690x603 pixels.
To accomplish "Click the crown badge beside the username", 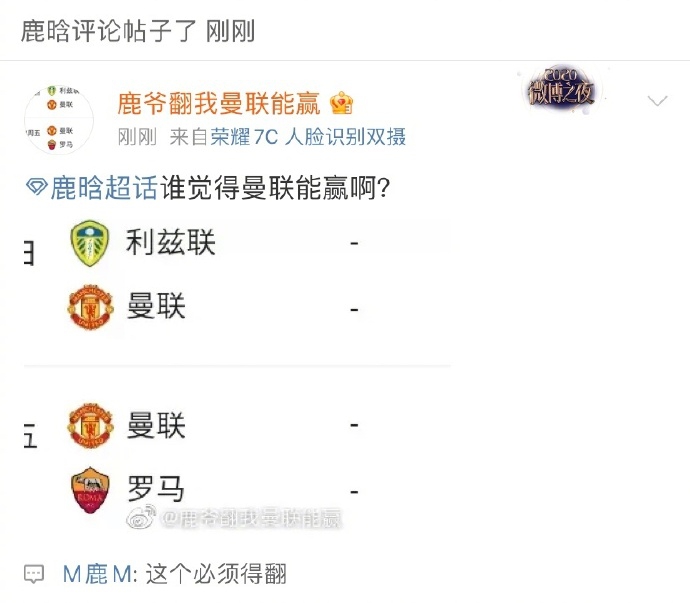I will click(x=341, y=103).
